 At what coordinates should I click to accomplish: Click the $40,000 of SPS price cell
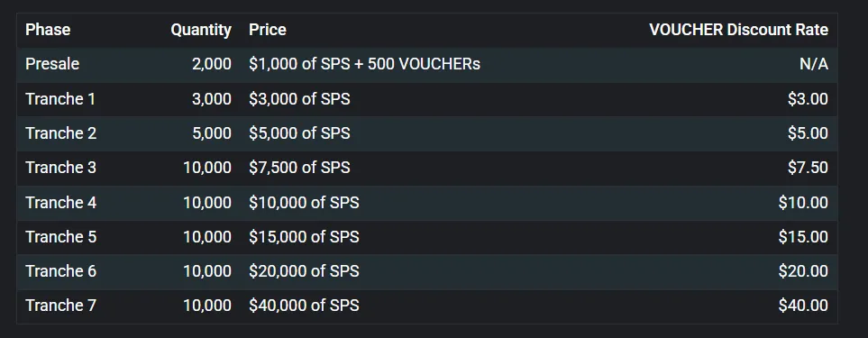point(304,306)
